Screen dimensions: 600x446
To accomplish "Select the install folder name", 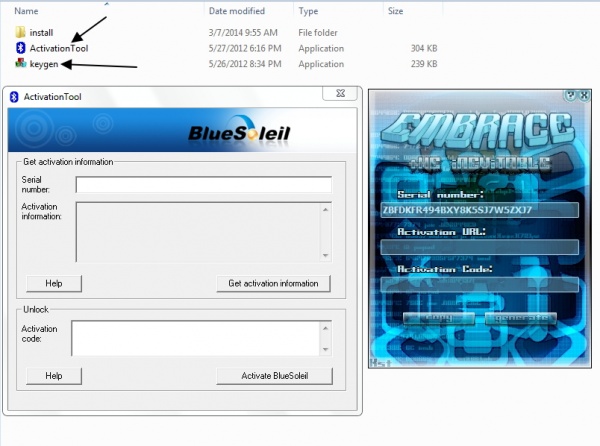I will click(41, 33).
